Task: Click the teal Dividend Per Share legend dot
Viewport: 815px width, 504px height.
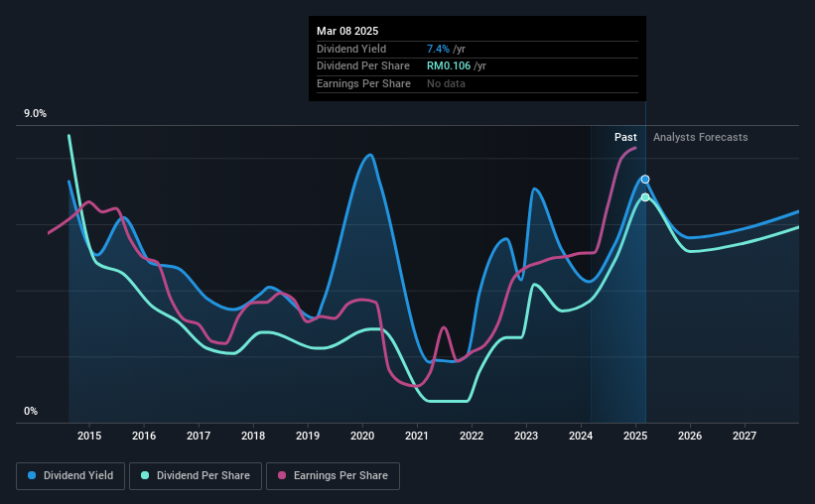Action: (145, 475)
